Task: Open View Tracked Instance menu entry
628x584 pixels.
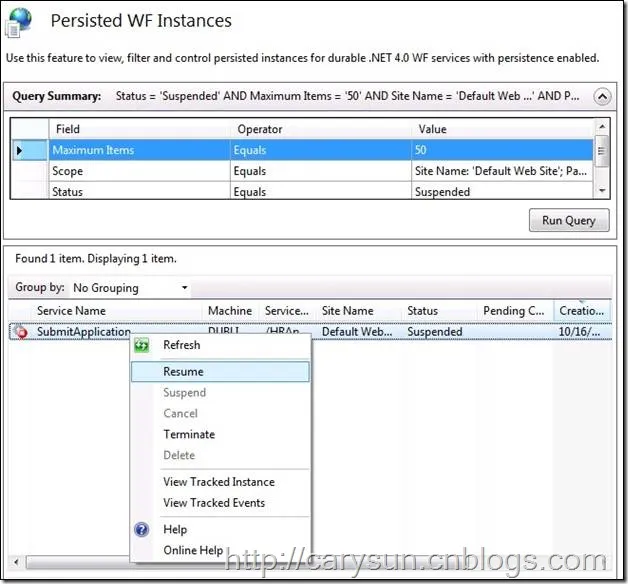Action: click(x=219, y=481)
